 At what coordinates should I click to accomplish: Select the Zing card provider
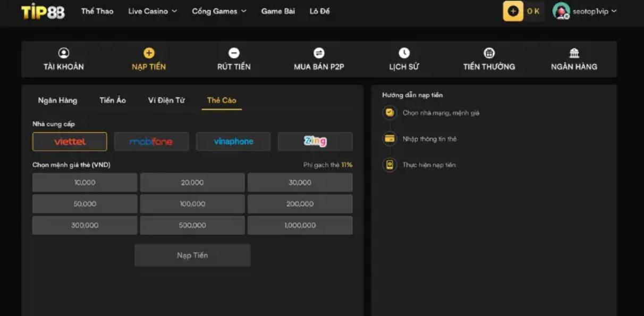tap(315, 142)
